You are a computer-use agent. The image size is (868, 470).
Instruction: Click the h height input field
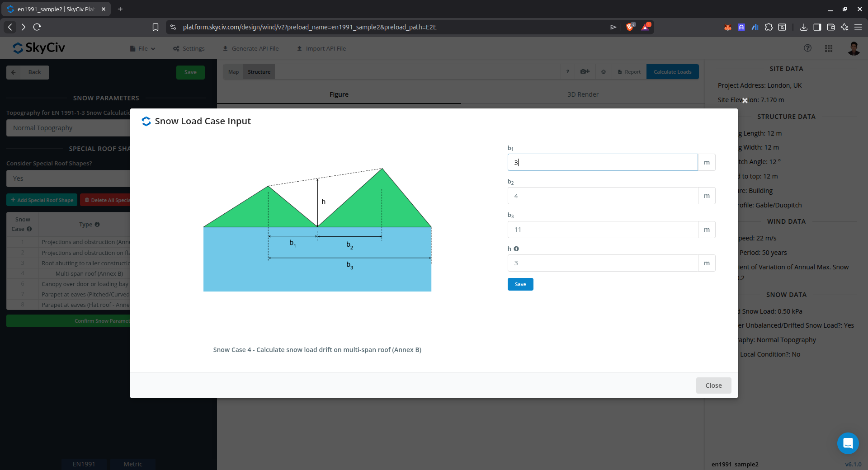[x=602, y=263]
